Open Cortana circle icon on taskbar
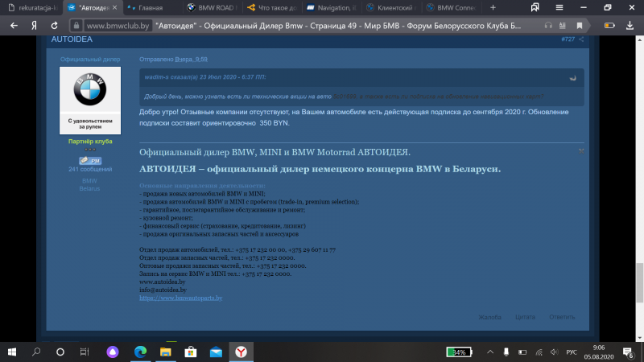 60,352
